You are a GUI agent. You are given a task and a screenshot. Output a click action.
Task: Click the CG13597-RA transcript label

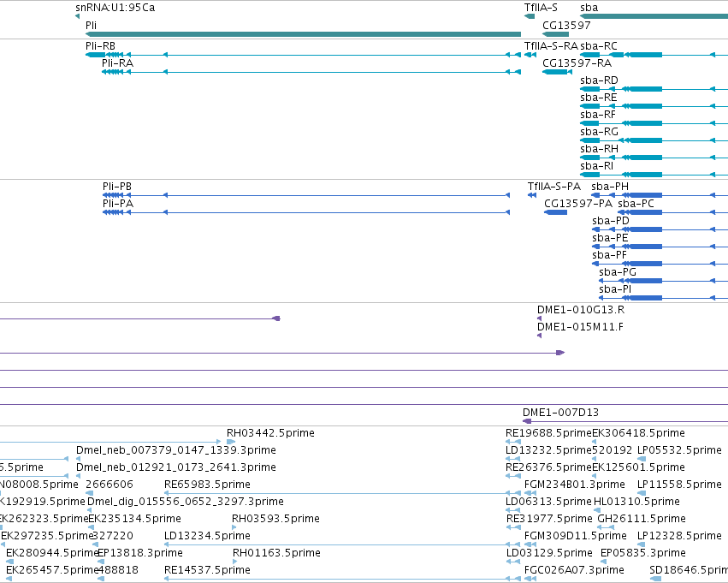click(x=577, y=63)
